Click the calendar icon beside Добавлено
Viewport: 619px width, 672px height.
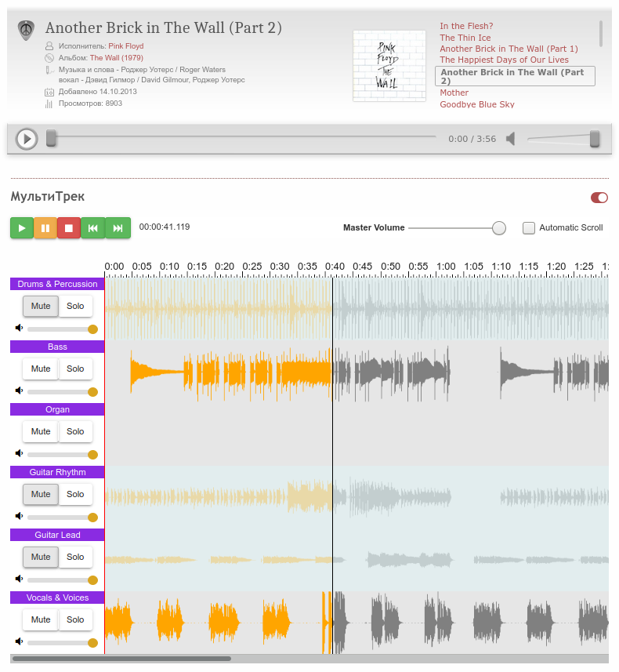pyautogui.click(x=49, y=92)
